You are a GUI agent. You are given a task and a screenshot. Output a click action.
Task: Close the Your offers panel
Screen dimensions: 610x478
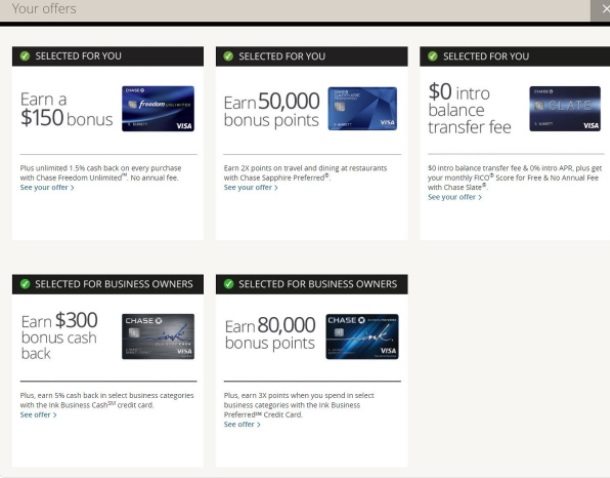tap(603, 10)
